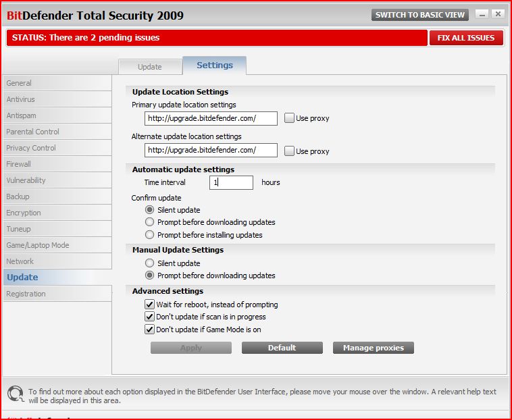This screenshot has width=512, height=420.
Task: Go to the Encryption section
Action: [57, 213]
